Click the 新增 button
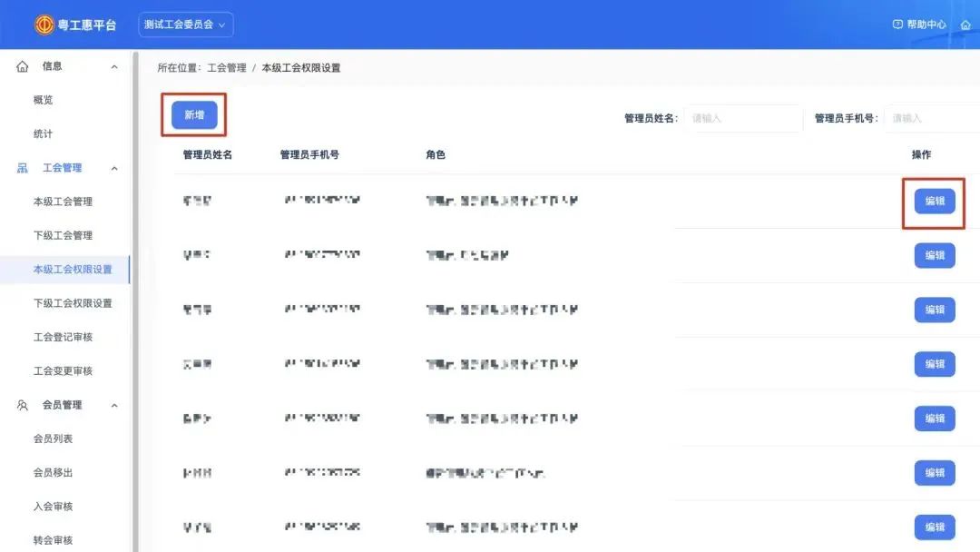The image size is (980, 552). [x=194, y=115]
